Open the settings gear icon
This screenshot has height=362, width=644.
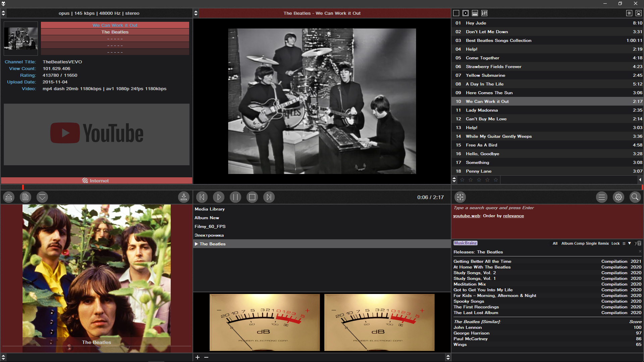pyautogui.click(x=619, y=197)
